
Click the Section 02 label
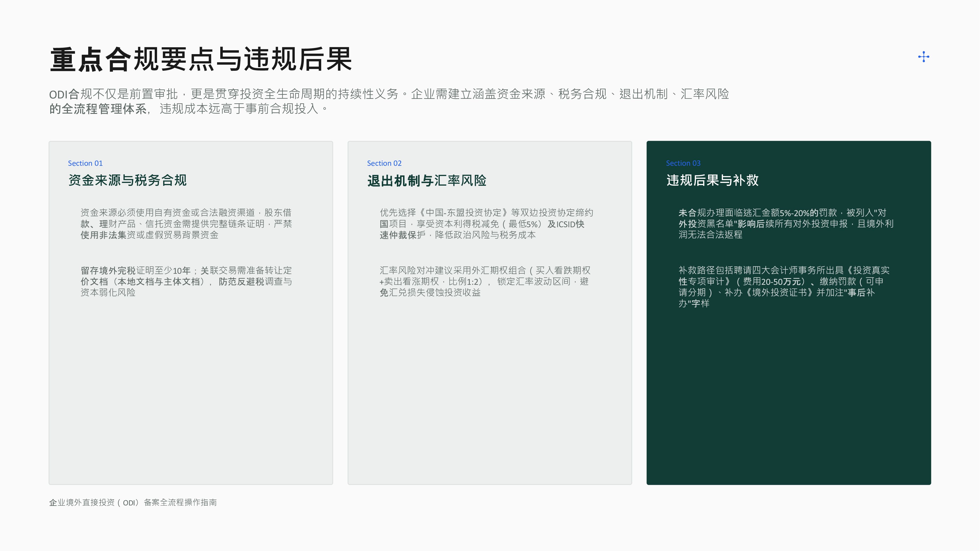384,163
